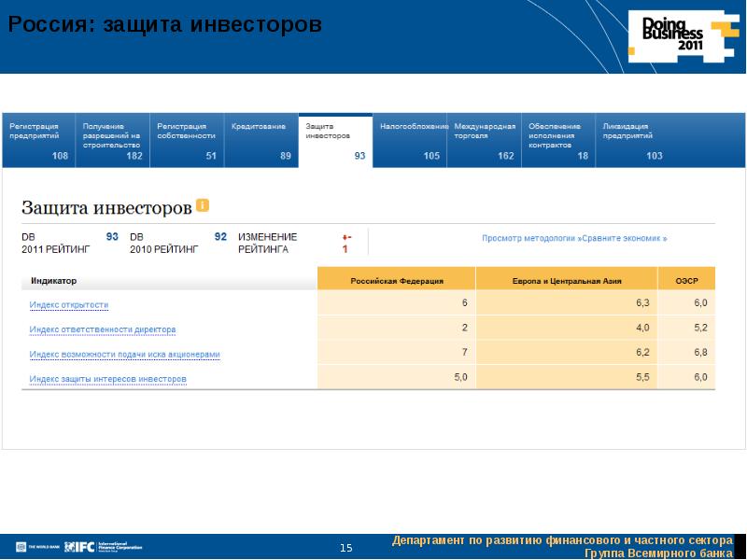Open the Просмотр методологии link
Screen dimensions: 747x560
(x=574, y=238)
